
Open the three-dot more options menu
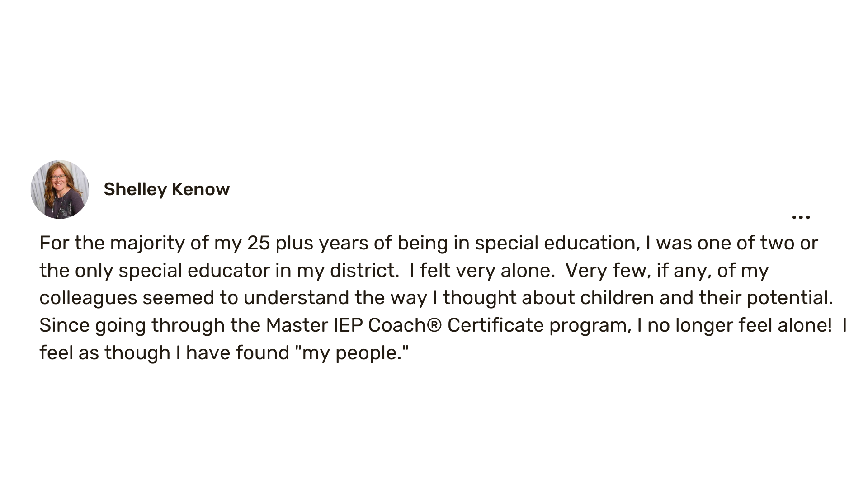coord(800,217)
